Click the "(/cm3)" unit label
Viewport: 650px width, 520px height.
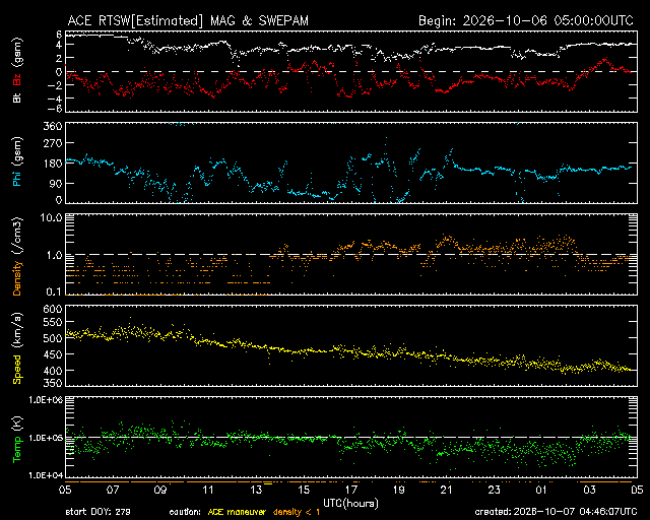[17, 236]
